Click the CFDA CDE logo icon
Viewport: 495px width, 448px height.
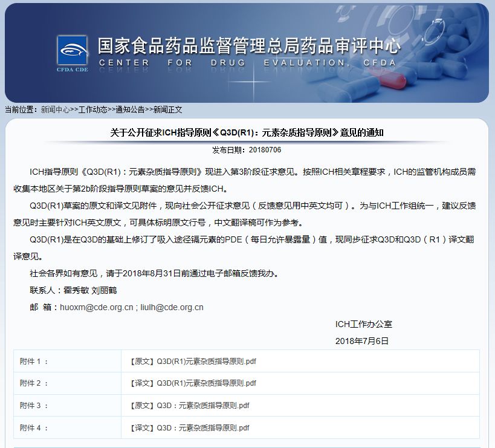tap(73, 54)
